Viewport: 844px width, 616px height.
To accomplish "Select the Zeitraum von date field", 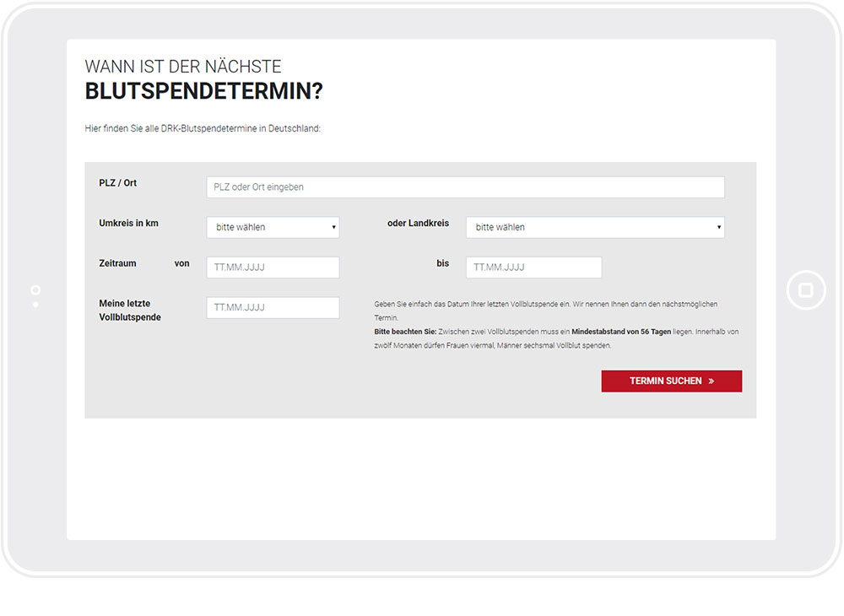I will [x=273, y=267].
